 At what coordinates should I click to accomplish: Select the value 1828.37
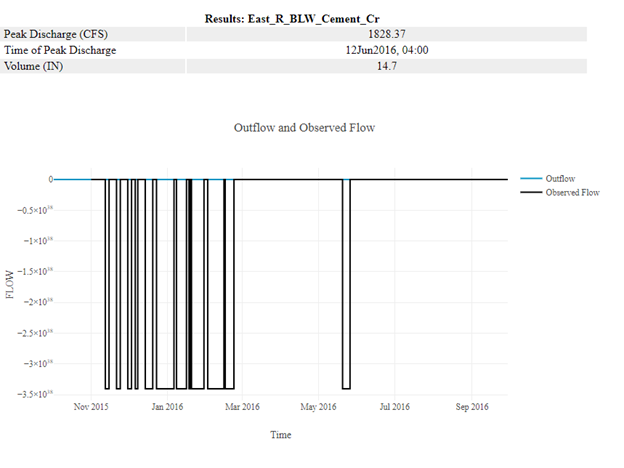[386, 34]
